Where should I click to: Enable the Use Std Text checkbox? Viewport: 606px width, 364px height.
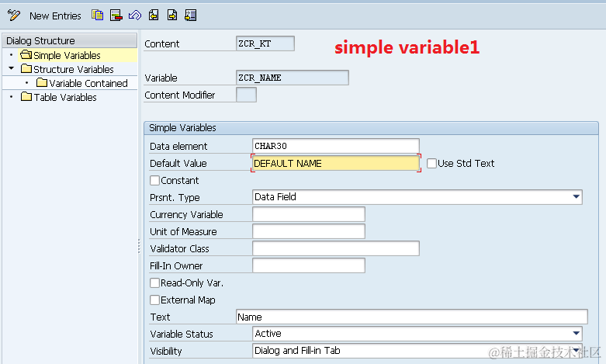(x=431, y=163)
